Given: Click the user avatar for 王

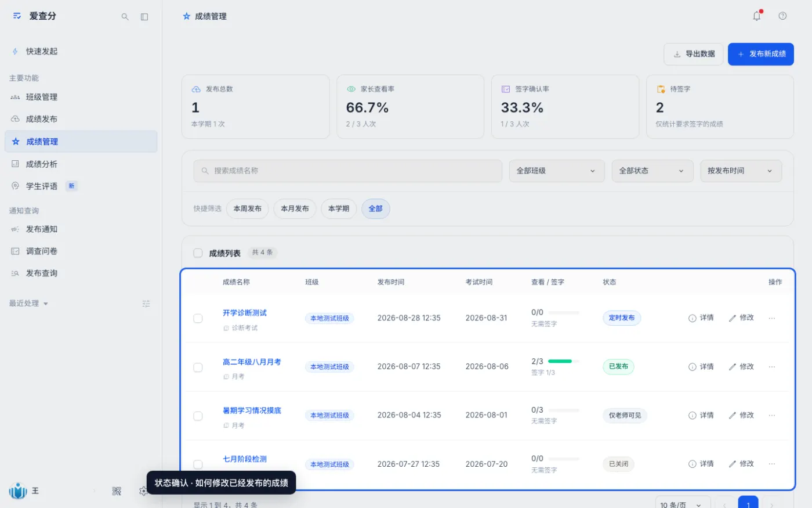Looking at the screenshot, I should click(x=18, y=491).
